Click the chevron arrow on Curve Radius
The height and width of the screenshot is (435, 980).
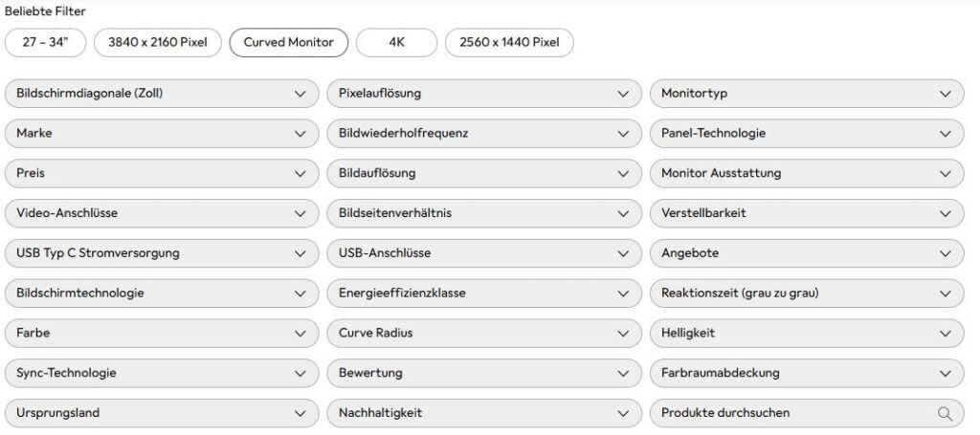(x=623, y=334)
